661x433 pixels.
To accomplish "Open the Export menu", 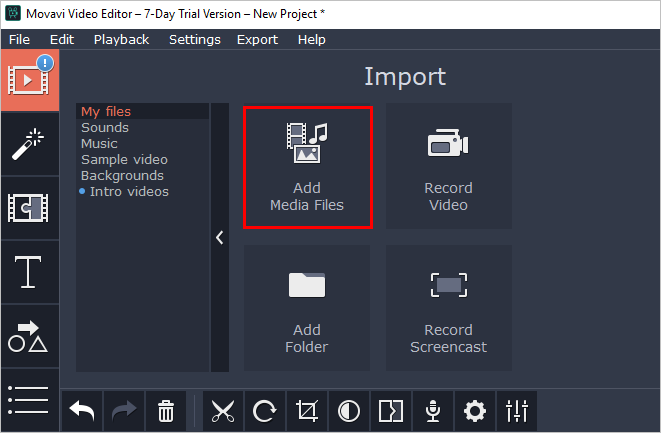I will (257, 40).
